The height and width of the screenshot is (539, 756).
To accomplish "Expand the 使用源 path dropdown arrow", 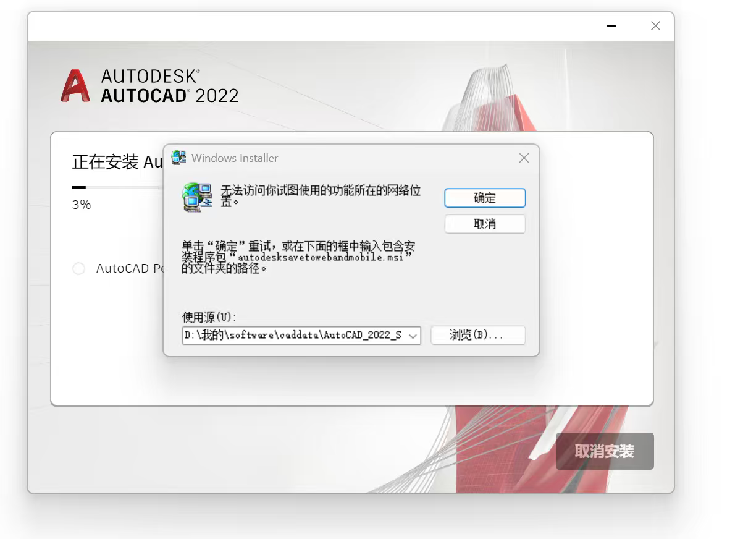I will [x=413, y=336].
